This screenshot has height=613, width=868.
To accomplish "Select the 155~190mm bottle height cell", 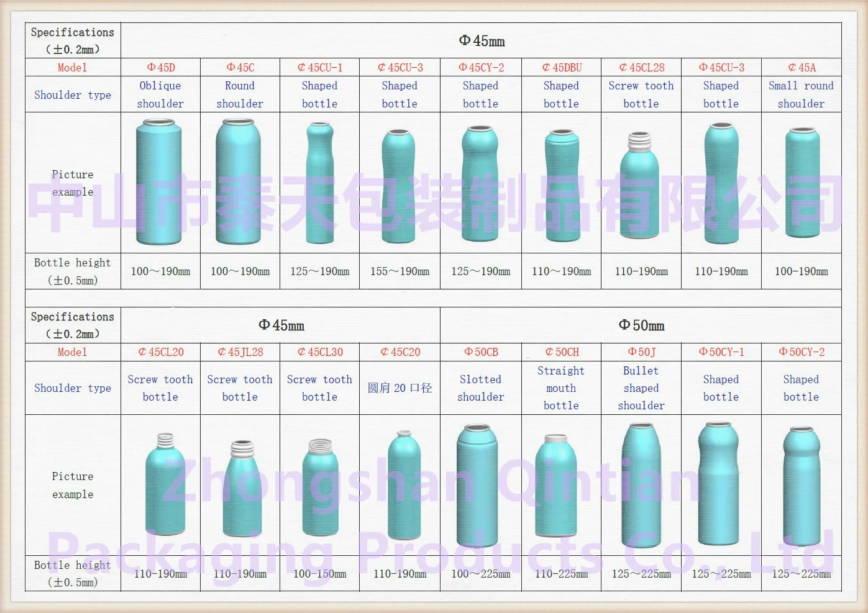I will click(400, 271).
